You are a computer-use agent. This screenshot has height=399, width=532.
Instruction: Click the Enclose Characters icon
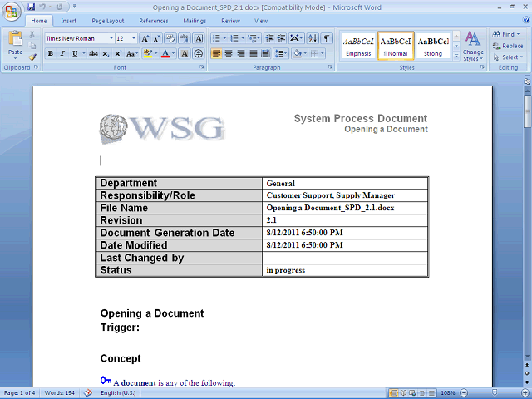(x=199, y=53)
